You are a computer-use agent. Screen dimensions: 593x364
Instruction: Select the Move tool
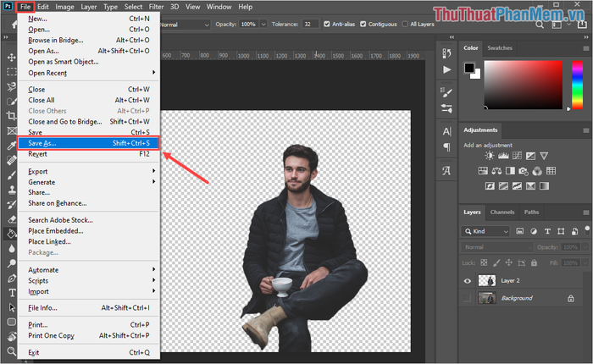[11, 57]
